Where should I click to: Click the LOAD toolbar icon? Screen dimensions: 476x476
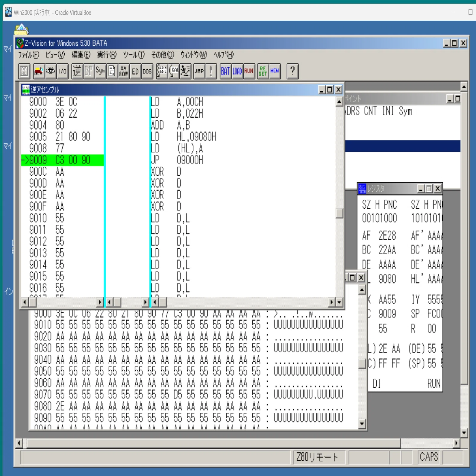pos(237,71)
